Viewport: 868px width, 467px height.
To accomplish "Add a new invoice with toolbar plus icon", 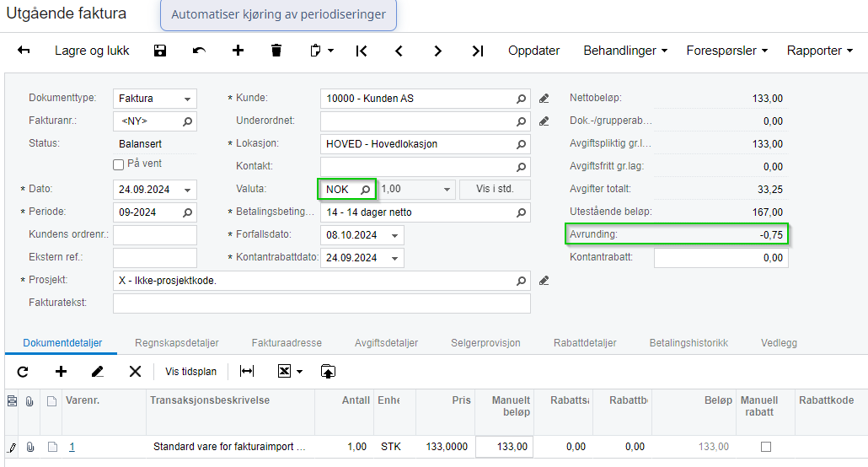I will point(238,51).
